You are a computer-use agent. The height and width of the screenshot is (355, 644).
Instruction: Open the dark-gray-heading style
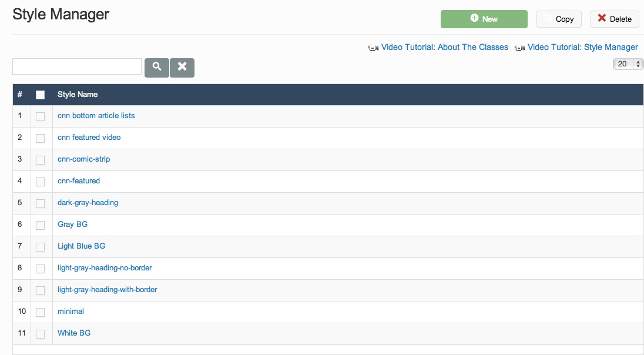coord(88,203)
